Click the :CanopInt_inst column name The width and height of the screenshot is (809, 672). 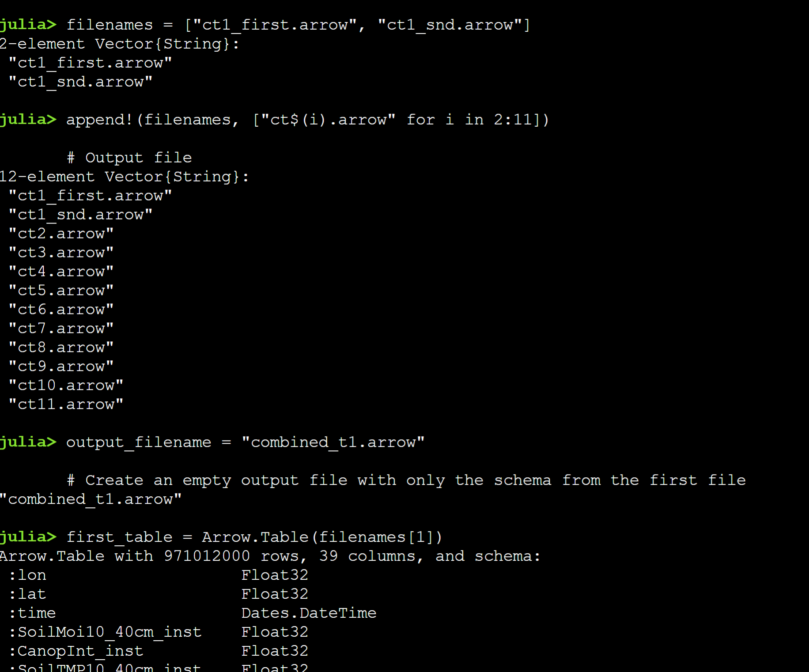(76, 651)
